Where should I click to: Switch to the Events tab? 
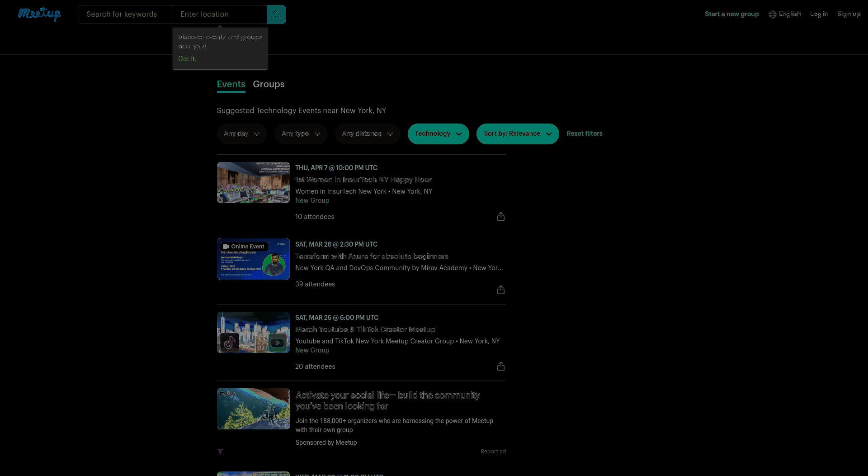coord(231,85)
